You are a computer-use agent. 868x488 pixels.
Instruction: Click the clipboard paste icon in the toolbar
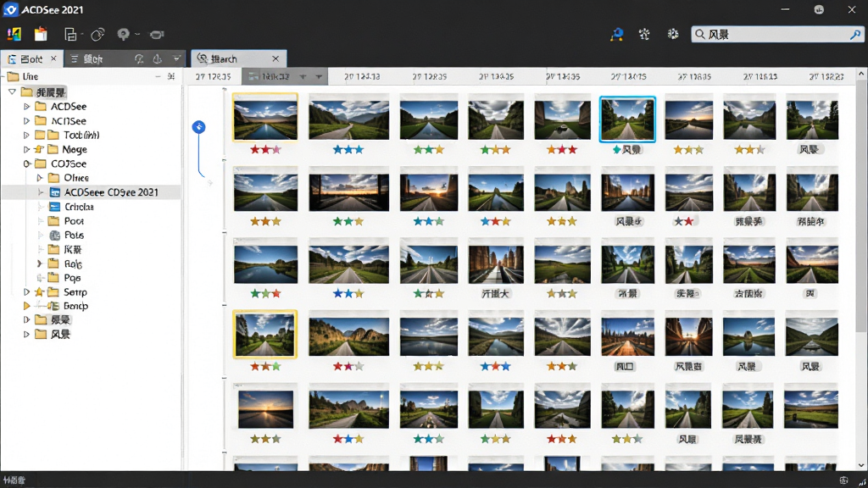coord(41,34)
